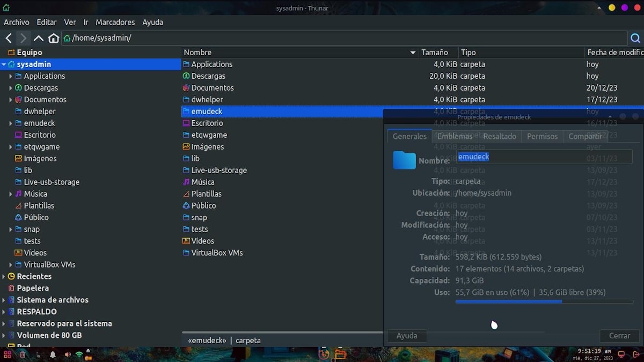Click the Música folder icon in file list
644x362 pixels.
(x=186, y=182)
